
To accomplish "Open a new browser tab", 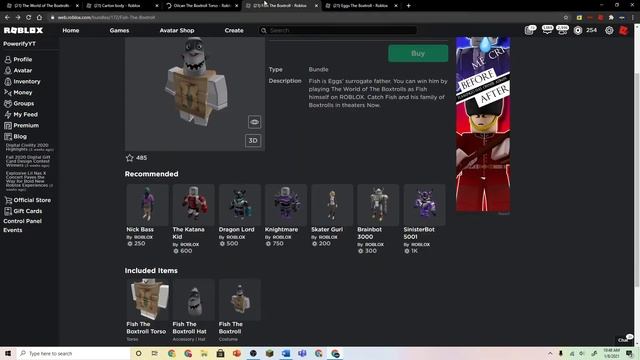I will coord(409,6).
